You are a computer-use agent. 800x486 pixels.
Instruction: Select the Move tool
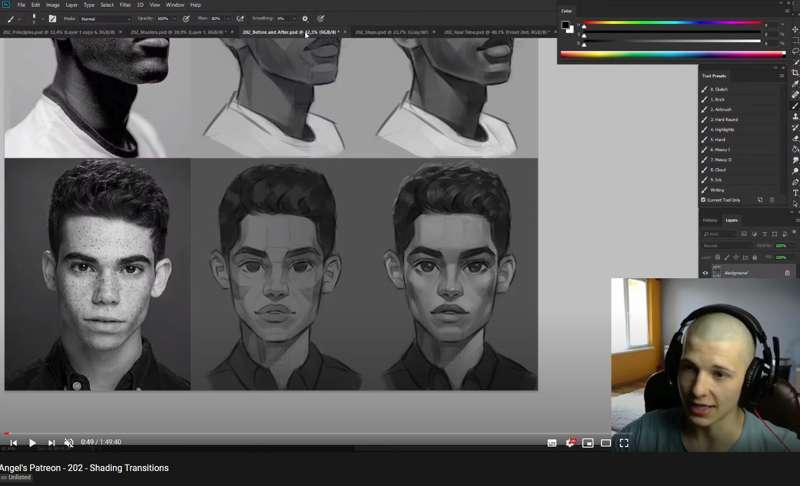[795, 30]
